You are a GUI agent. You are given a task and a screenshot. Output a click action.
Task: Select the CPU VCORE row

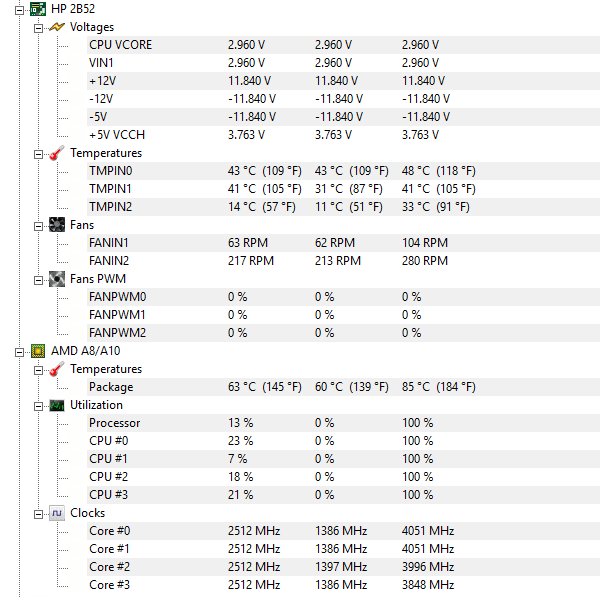343,45
